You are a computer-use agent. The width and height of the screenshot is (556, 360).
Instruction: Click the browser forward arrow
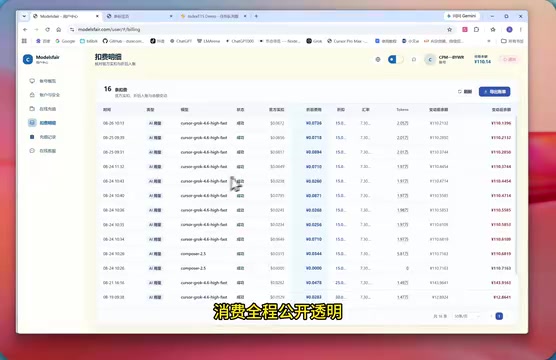pos(36,29)
